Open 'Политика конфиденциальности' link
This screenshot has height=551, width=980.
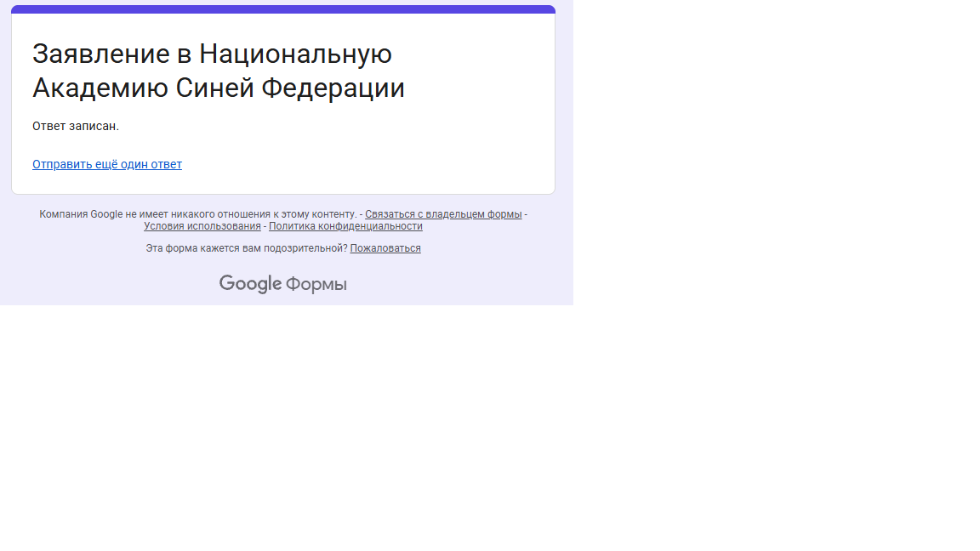[345, 226]
